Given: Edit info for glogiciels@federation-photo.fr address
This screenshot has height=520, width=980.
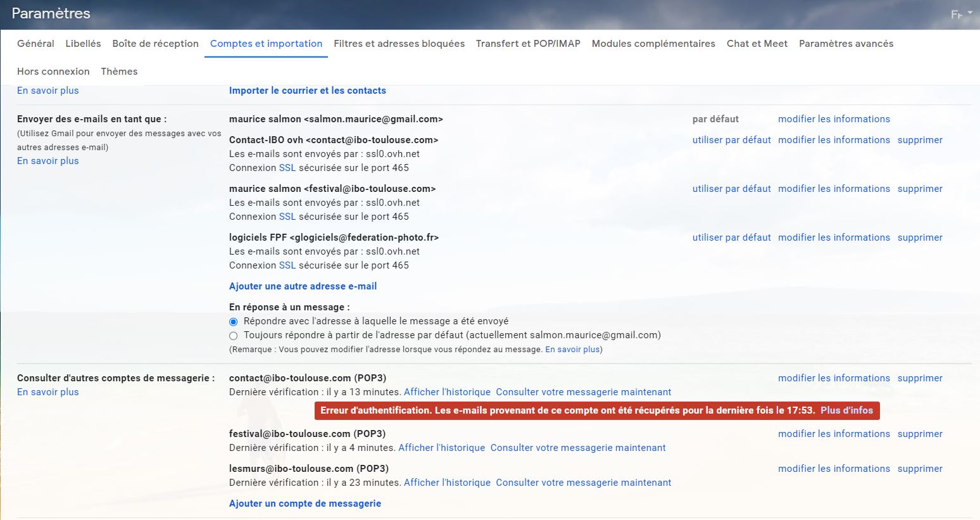Looking at the screenshot, I should point(834,238).
